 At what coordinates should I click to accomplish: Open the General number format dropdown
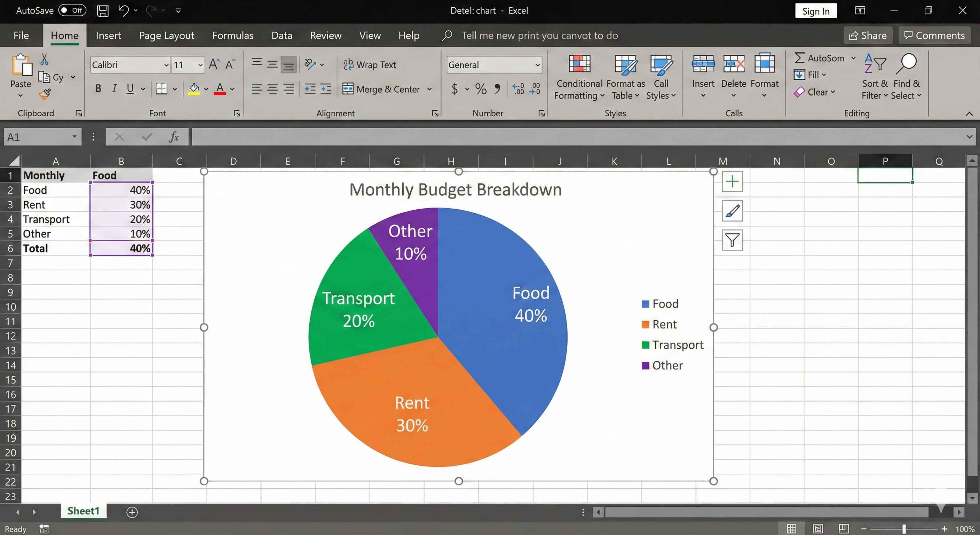point(537,65)
